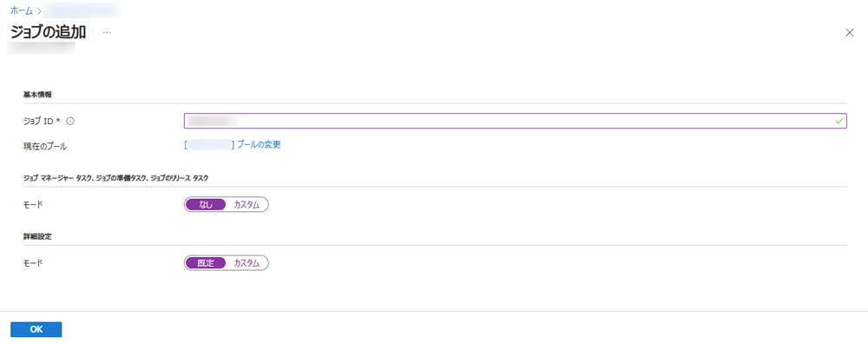Confirm with the OK button
The image size is (868, 344).
click(36, 329)
